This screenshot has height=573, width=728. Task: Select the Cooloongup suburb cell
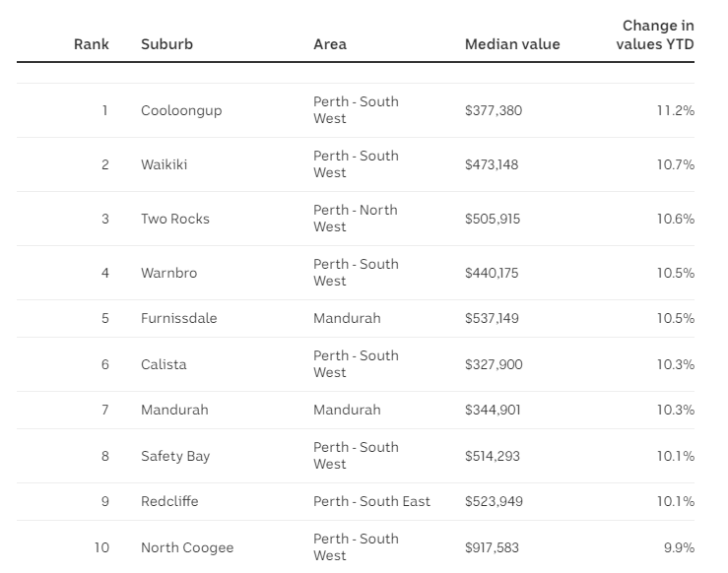(x=181, y=110)
